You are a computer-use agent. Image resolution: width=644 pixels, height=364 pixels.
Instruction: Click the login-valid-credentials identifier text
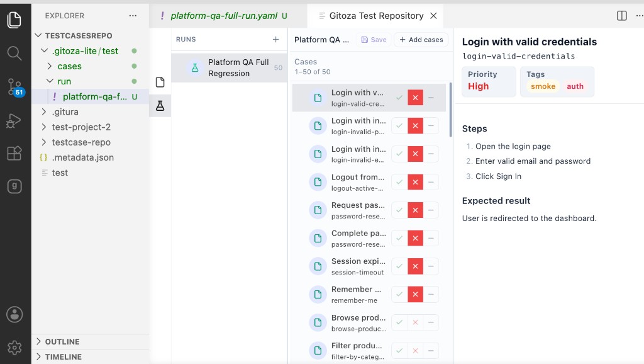point(518,56)
